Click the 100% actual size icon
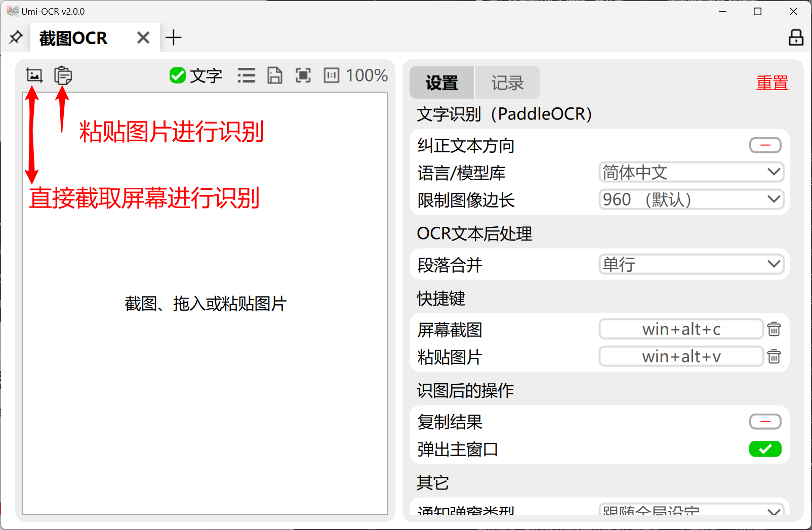812x530 pixels. [332, 75]
